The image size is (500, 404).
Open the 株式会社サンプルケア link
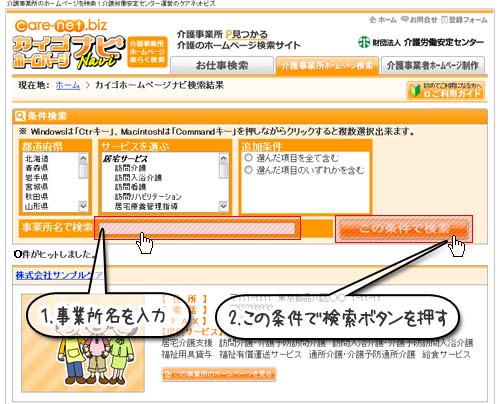pos(59,275)
